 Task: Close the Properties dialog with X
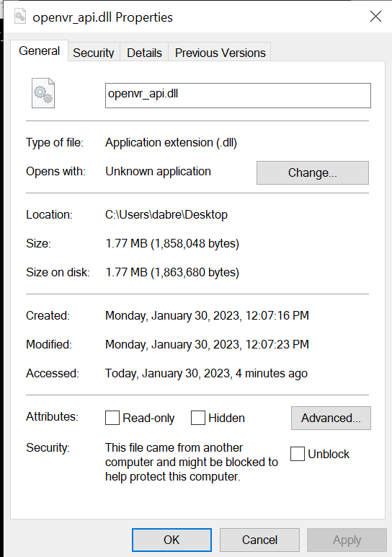pos(375,17)
